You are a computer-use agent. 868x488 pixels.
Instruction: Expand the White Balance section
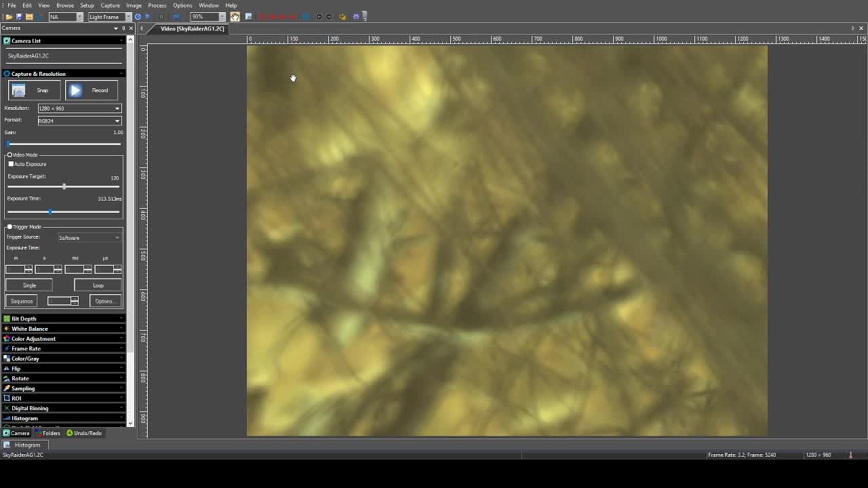point(29,329)
